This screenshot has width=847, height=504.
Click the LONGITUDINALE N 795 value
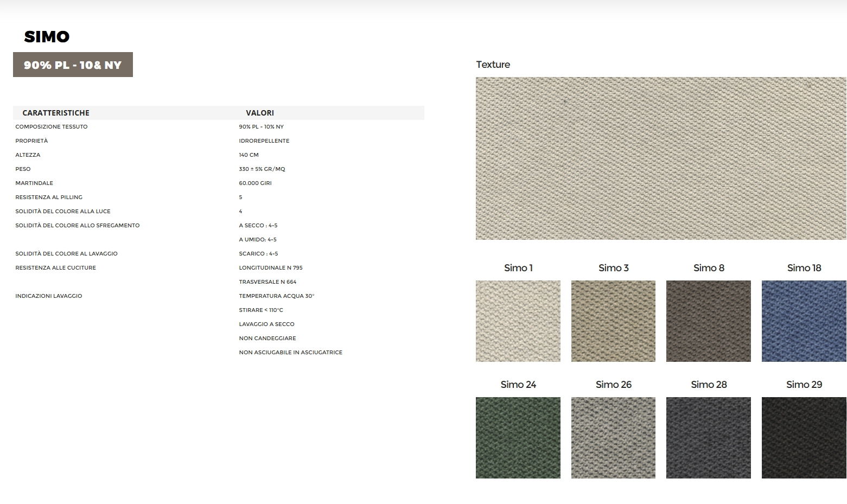click(271, 267)
